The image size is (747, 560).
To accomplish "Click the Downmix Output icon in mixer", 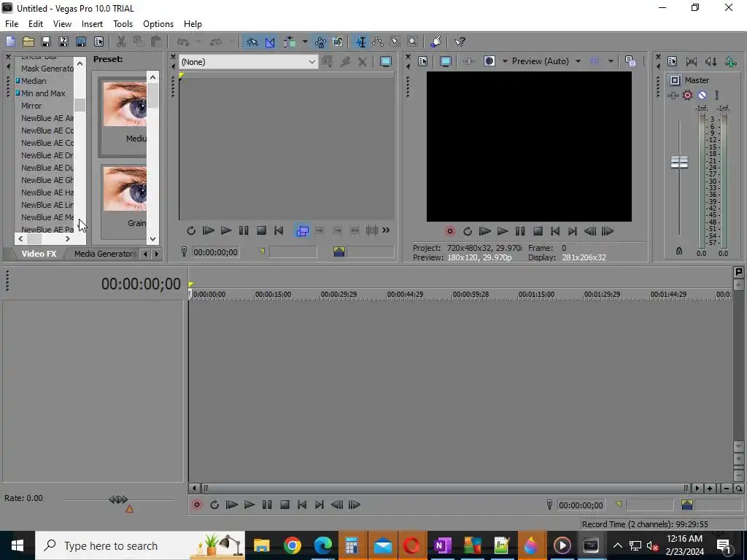I will [x=692, y=61].
